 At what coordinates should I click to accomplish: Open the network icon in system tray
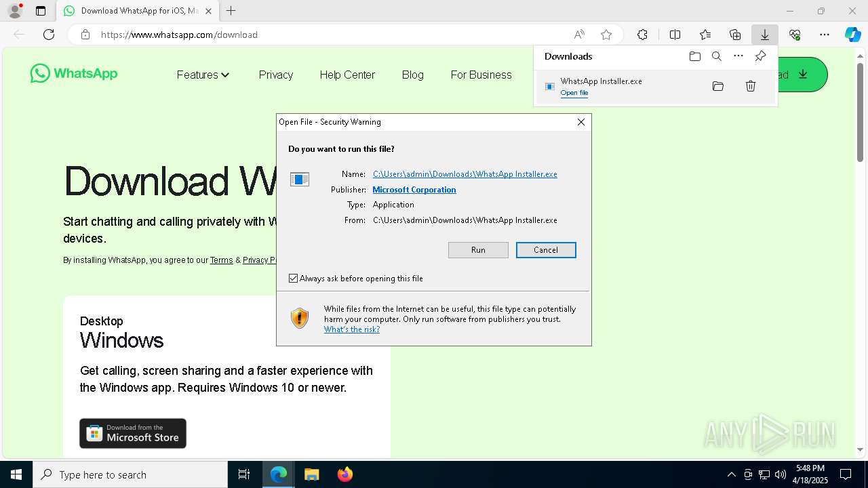pyautogui.click(x=764, y=474)
